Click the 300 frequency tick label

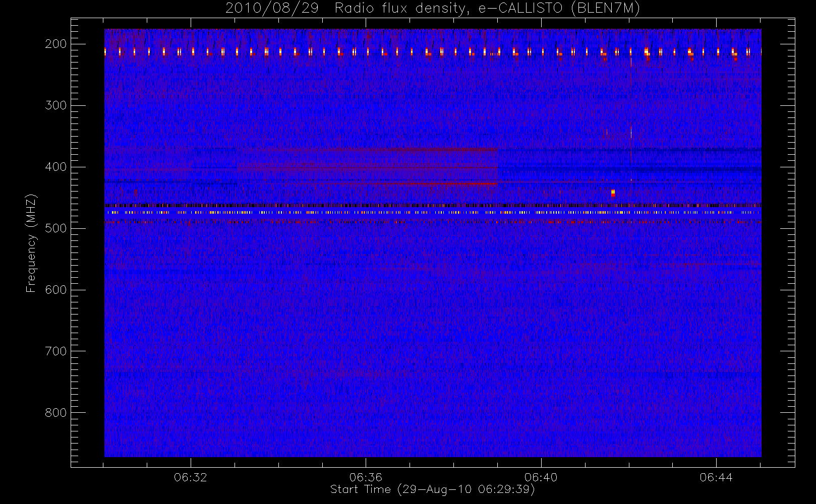[x=56, y=105]
